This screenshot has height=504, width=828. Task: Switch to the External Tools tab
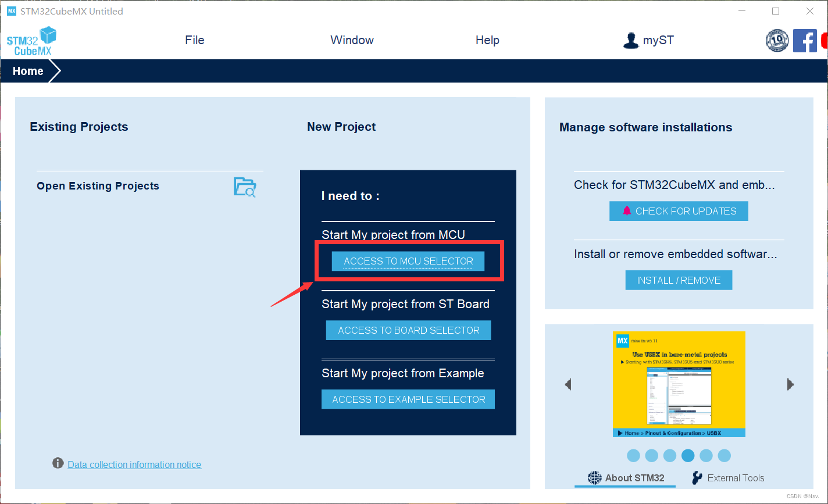(728, 478)
